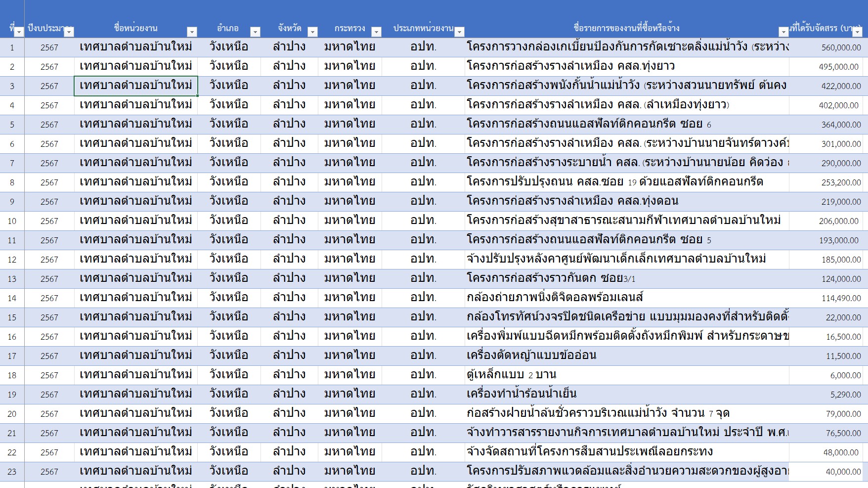Open the filter dropdown for อำเภอ column
The width and height of the screenshot is (868, 488).
click(255, 32)
